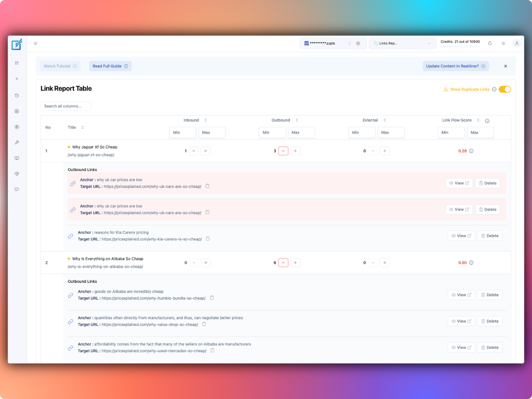532x399 pixels.
Task: Open the chat bubble icon in the sidebar
Action: tap(17, 189)
